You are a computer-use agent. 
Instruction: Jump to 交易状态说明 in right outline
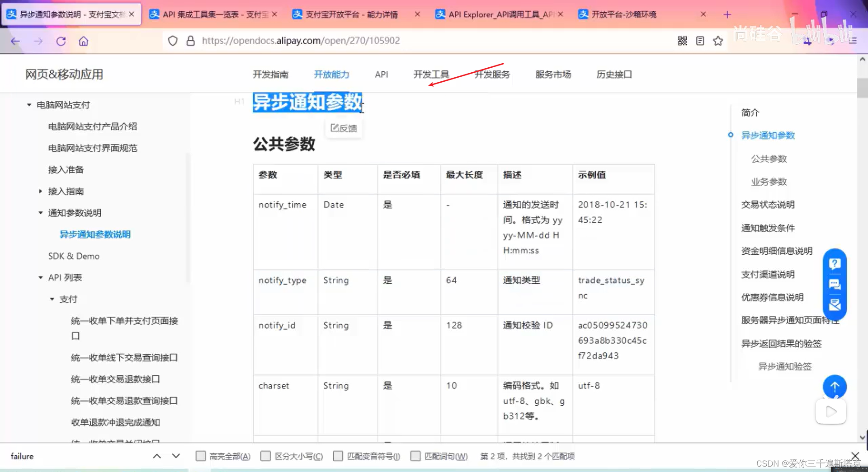click(768, 205)
